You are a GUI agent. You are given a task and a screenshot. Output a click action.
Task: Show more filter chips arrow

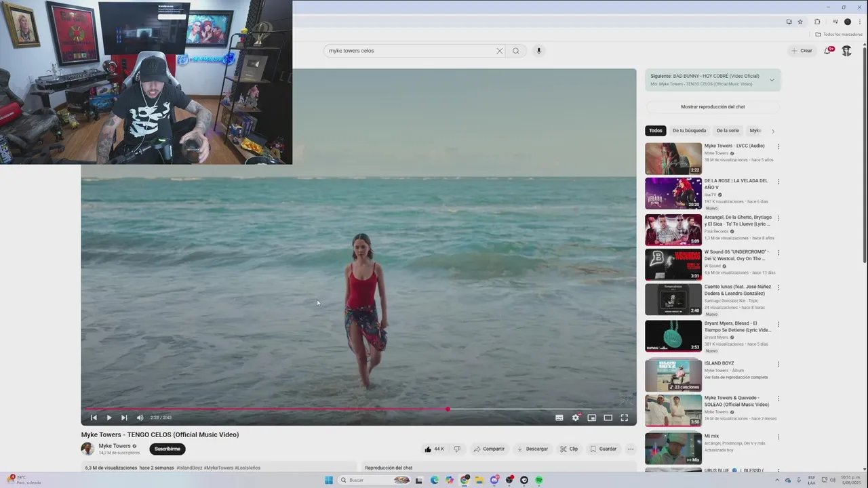773,131
